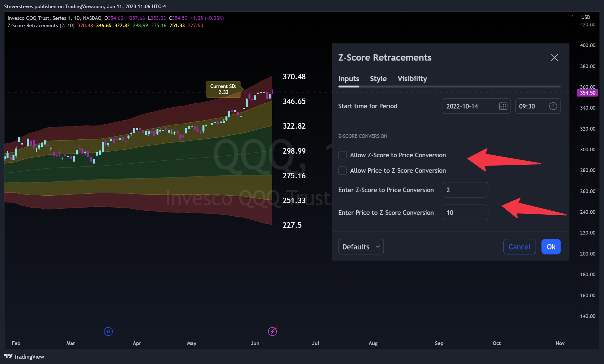Viewport: 604px width, 364px height.
Task: Click the lightning event marker icon
Action: tap(272, 331)
